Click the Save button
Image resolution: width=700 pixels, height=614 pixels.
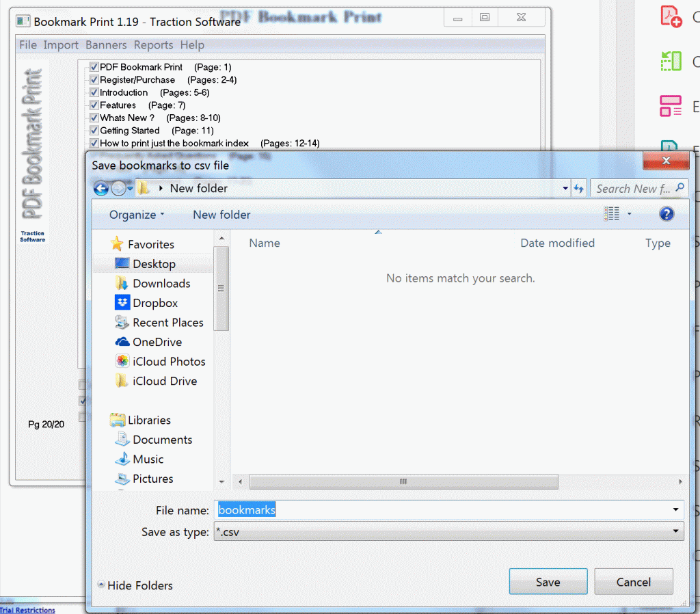[548, 581]
